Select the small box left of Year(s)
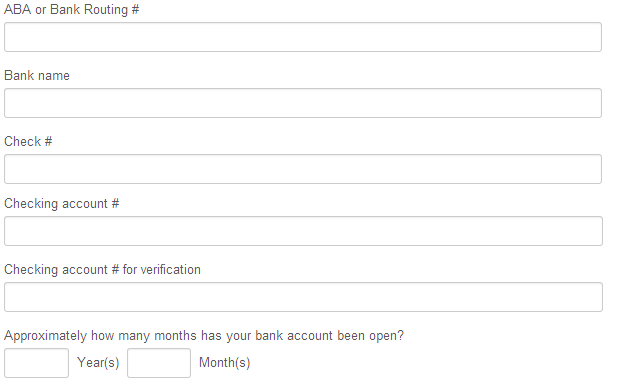This screenshot has height=386, width=618. [x=36, y=363]
